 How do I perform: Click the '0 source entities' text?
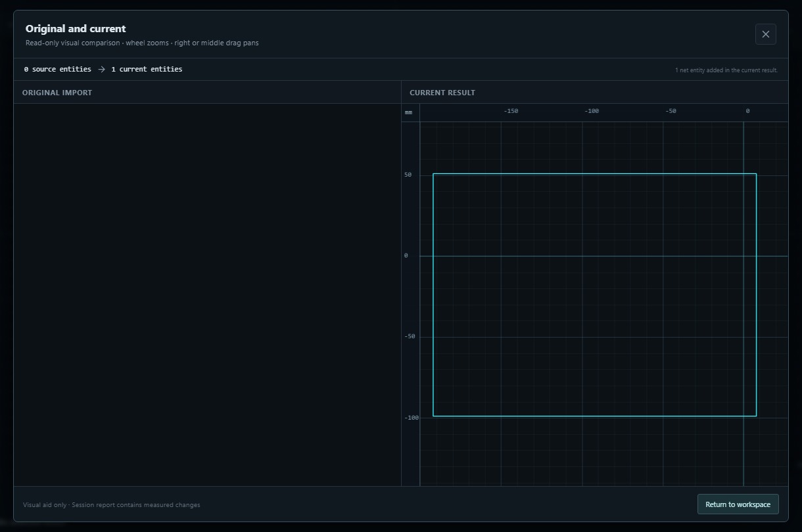click(58, 69)
